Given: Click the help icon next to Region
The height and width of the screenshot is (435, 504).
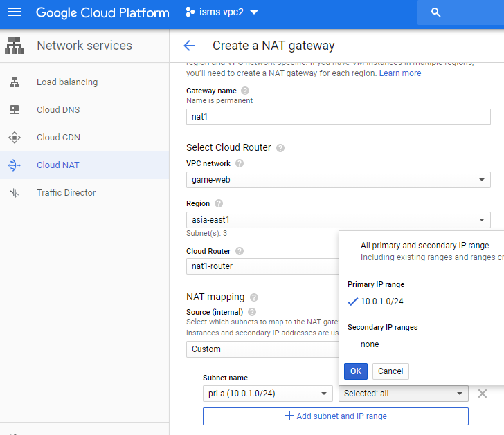Looking at the screenshot, I should coord(219,203).
